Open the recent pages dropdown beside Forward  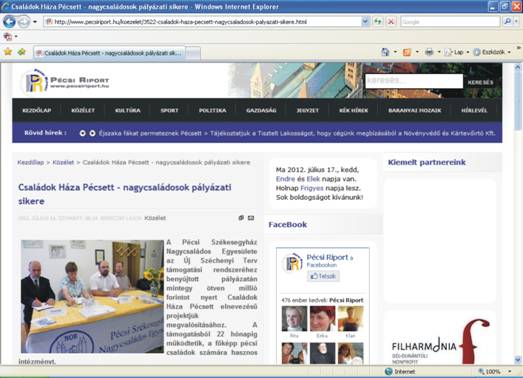35,22
